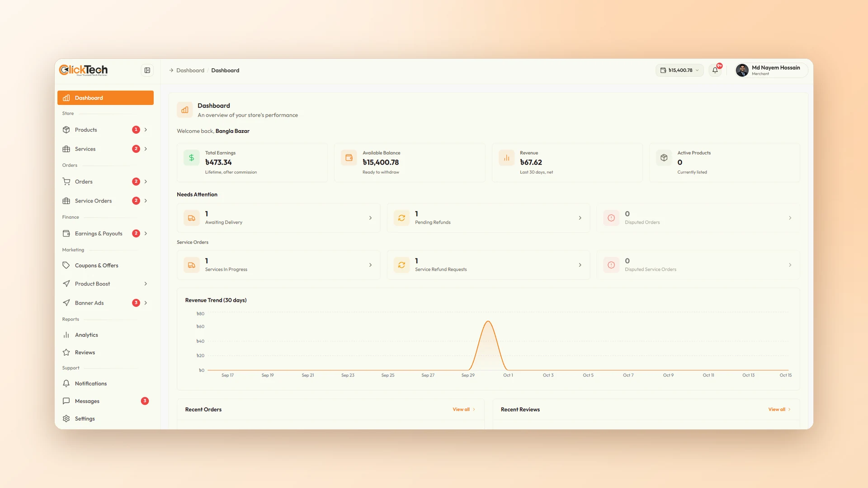Click the ClickTech logo
Viewport: 868px width, 488px height.
pos(84,70)
